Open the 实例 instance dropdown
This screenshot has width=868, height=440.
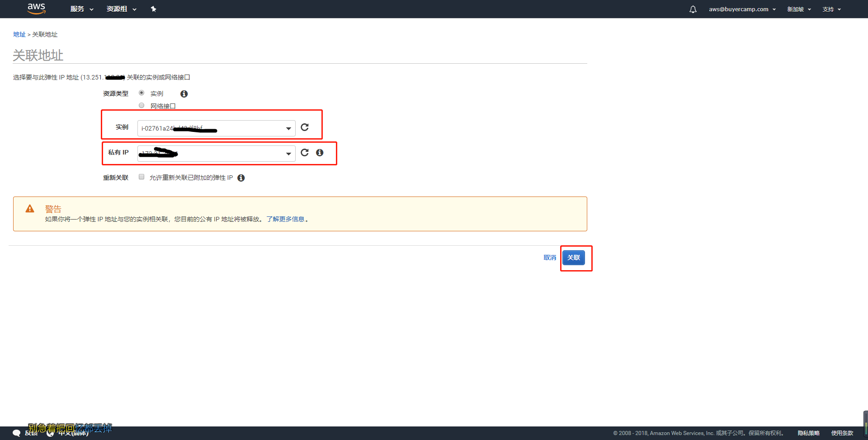pos(216,128)
